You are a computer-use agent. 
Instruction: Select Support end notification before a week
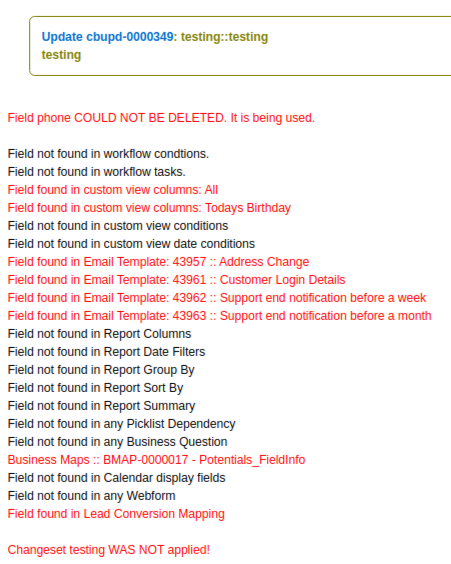pos(217,297)
